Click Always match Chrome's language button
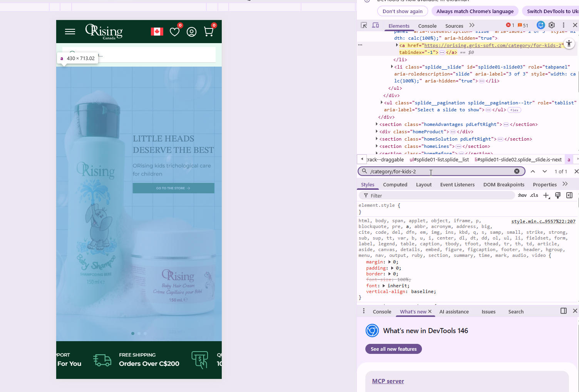The width and height of the screenshot is (579, 392). click(x=475, y=11)
